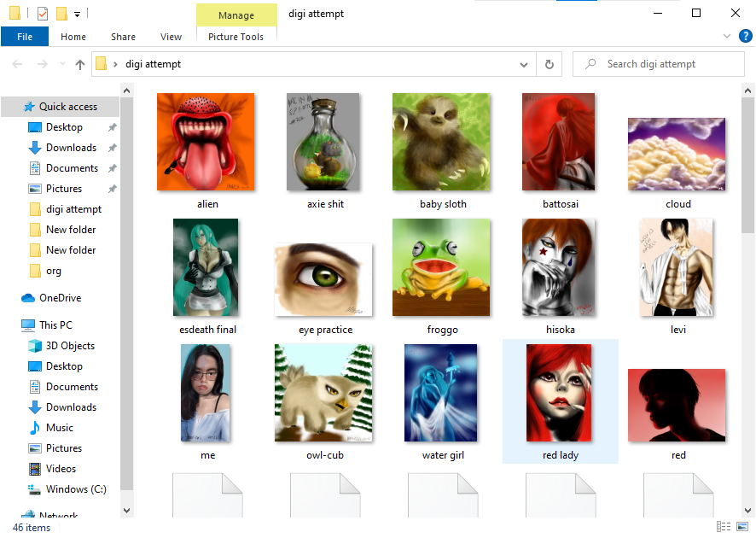Select the alien image thumbnail
756x538 pixels.
coord(206,142)
